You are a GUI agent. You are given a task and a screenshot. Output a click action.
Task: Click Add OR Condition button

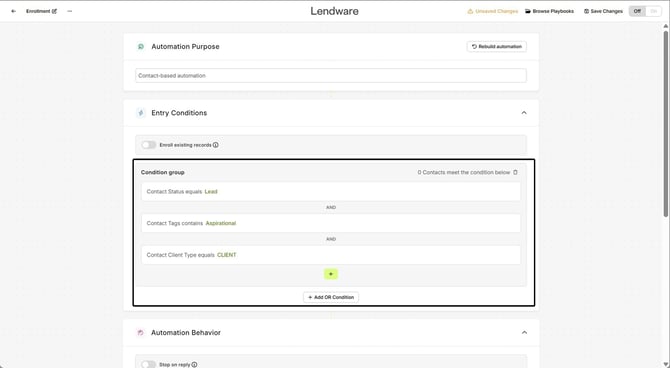(331, 297)
